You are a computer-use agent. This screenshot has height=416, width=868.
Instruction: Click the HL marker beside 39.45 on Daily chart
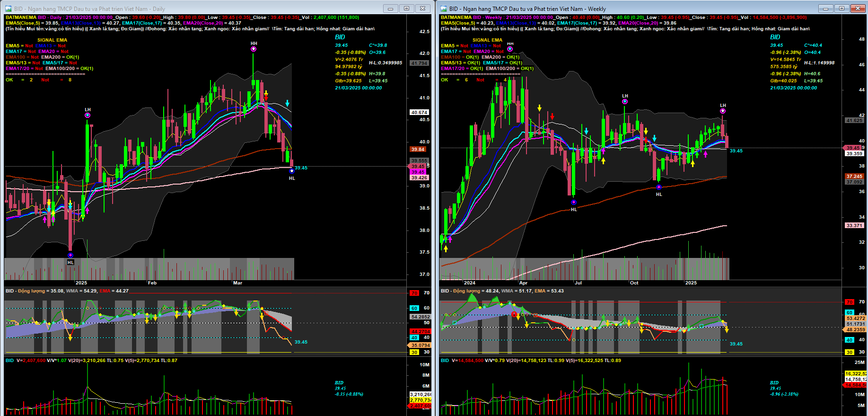click(x=291, y=171)
